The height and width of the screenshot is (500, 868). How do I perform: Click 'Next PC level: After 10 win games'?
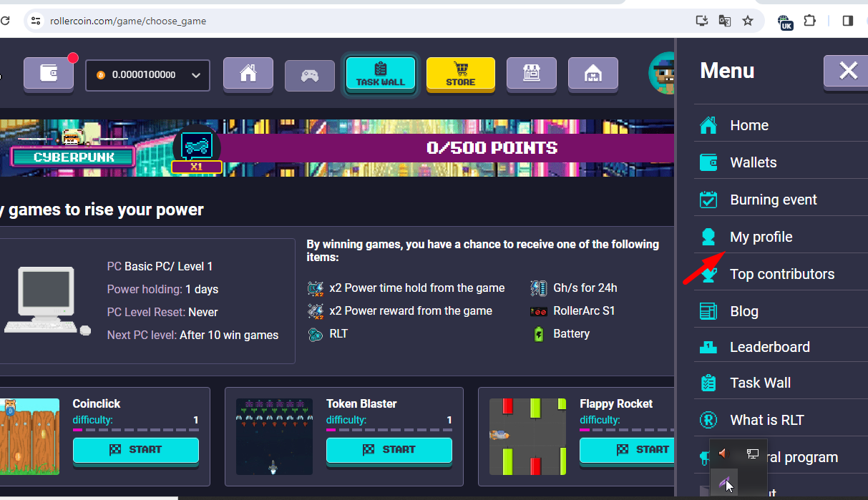(x=192, y=335)
